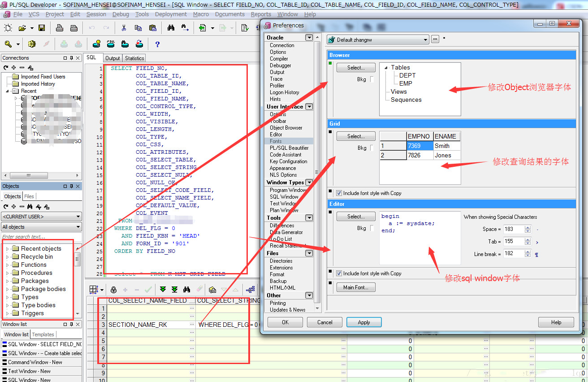The image size is (588, 382).
Task: Click the pin icon on Connections panel
Action: click(71, 58)
